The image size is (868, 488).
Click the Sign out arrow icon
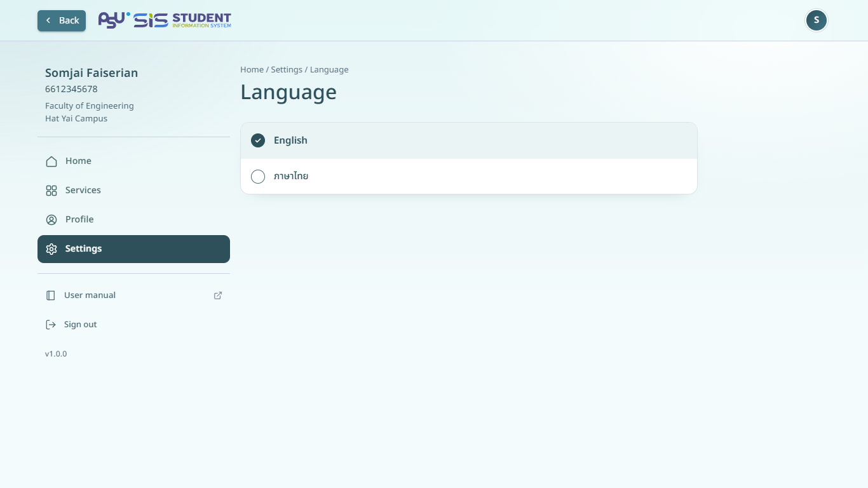[51, 325]
